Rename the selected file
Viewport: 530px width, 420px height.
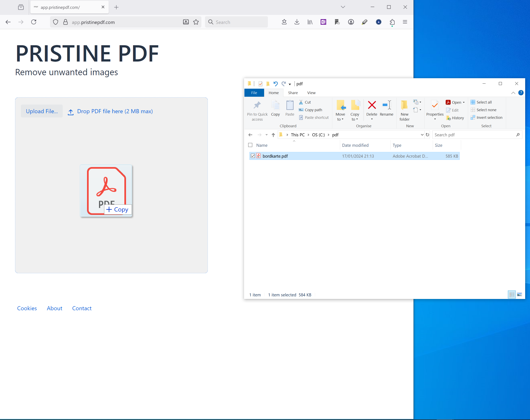[x=386, y=108]
